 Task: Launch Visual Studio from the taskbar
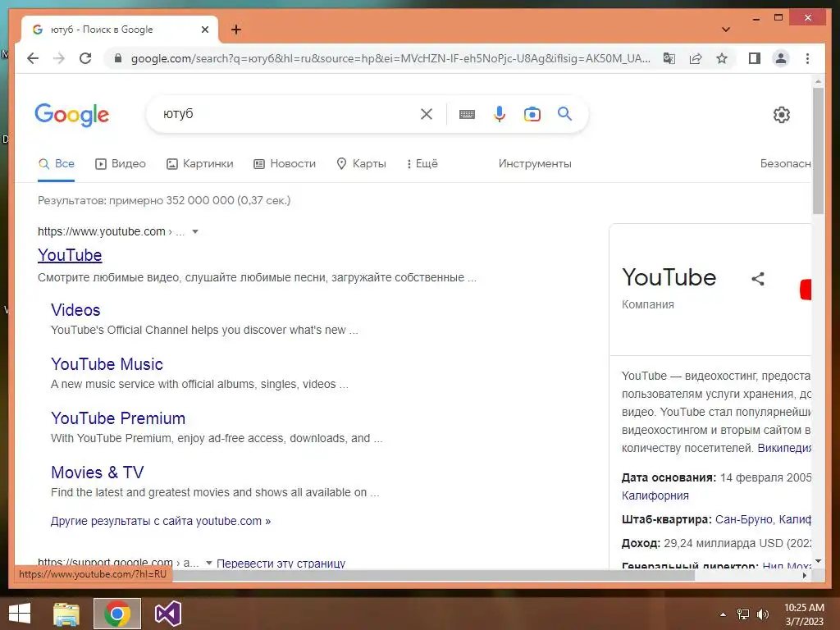click(x=168, y=614)
